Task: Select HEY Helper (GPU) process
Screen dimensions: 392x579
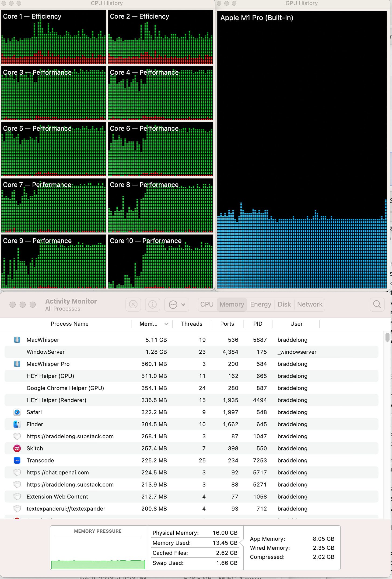Action: [191, 376]
